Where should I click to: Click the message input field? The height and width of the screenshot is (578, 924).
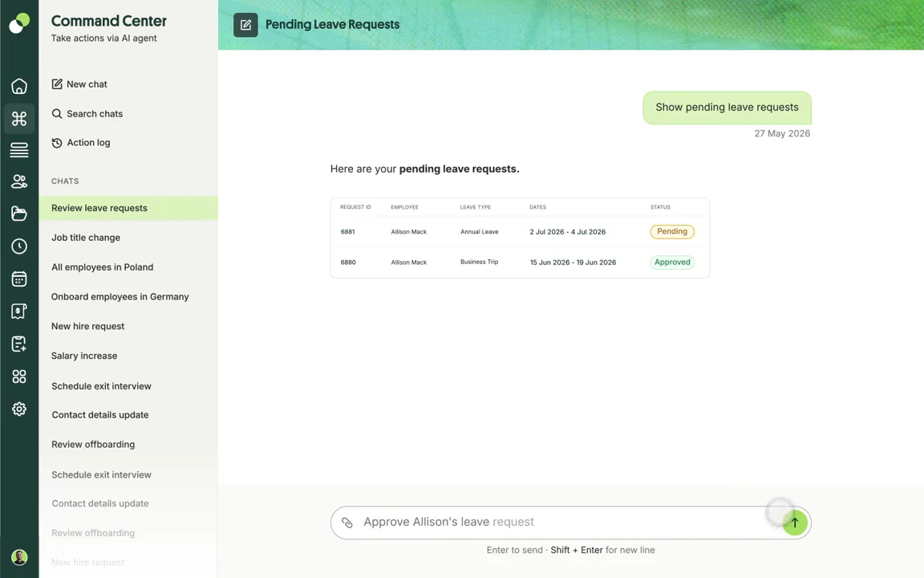570,523
